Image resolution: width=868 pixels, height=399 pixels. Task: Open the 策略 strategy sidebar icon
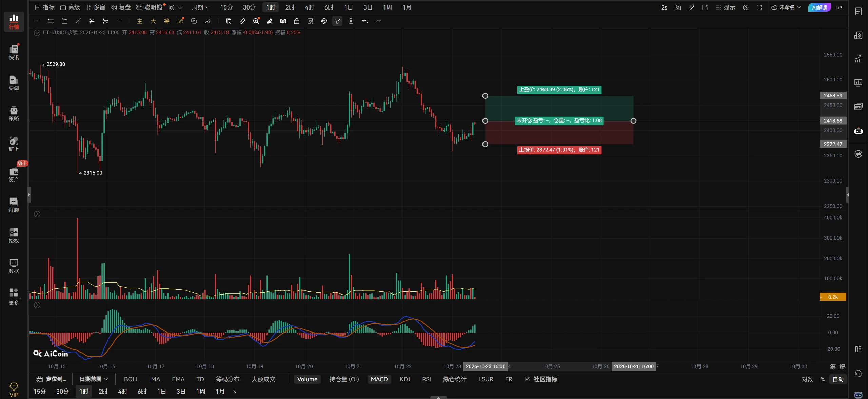tap(14, 113)
